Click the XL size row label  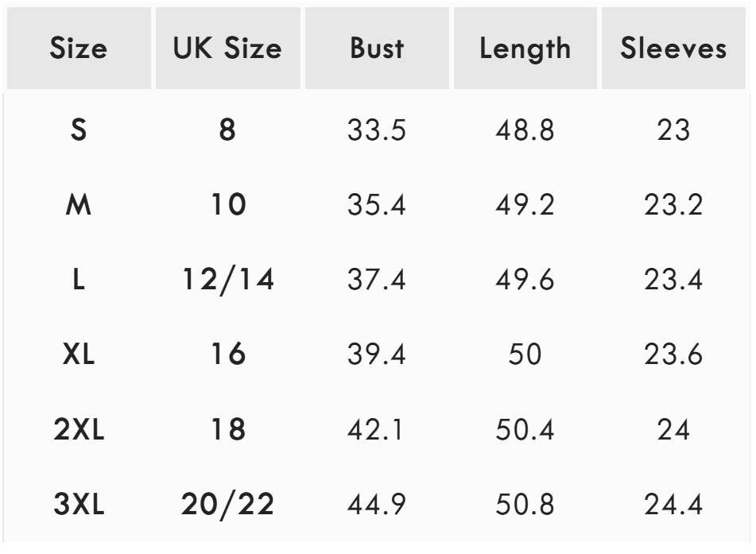[x=78, y=354]
